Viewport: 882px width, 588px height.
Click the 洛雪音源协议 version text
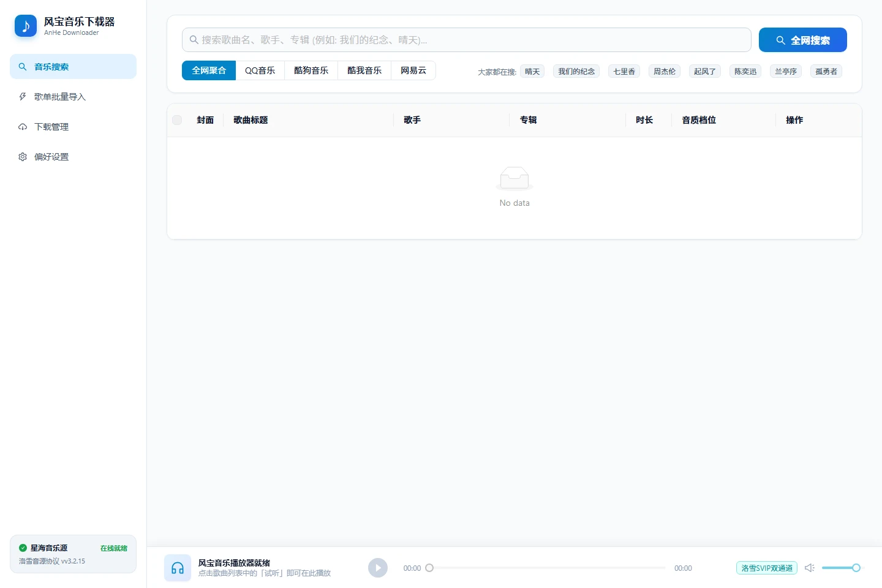pos(52,561)
